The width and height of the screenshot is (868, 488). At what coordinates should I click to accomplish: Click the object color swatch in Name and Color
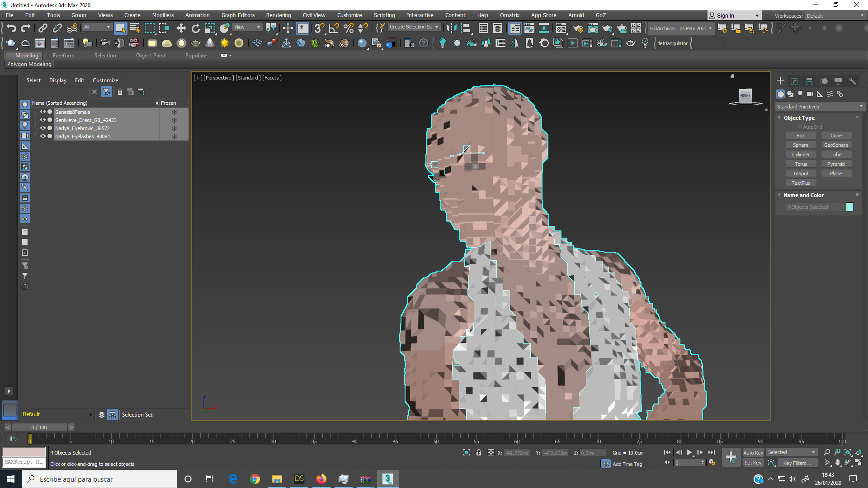tap(849, 207)
